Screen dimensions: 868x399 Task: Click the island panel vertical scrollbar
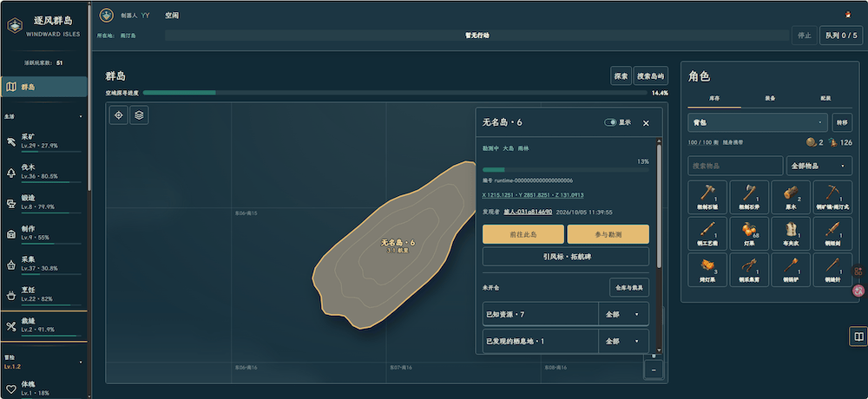pyautogui.click(x=659, y=206)
